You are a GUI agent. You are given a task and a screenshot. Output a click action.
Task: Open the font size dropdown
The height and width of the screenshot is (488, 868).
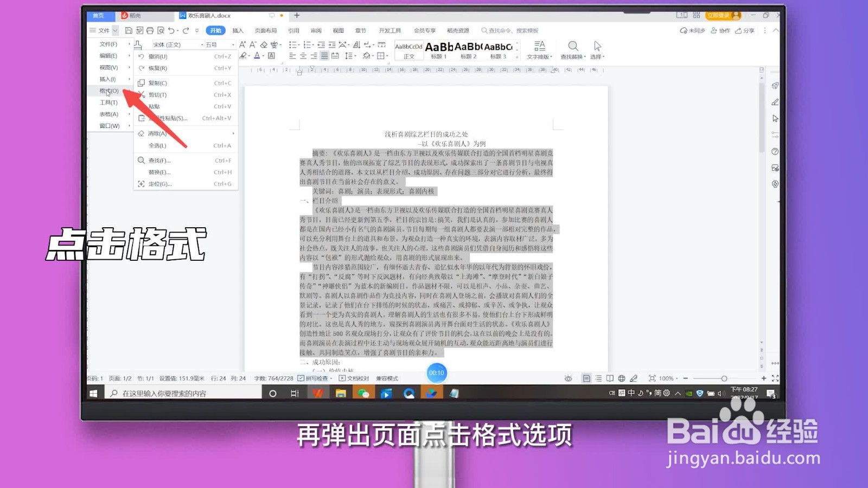(x=233, y=44)
